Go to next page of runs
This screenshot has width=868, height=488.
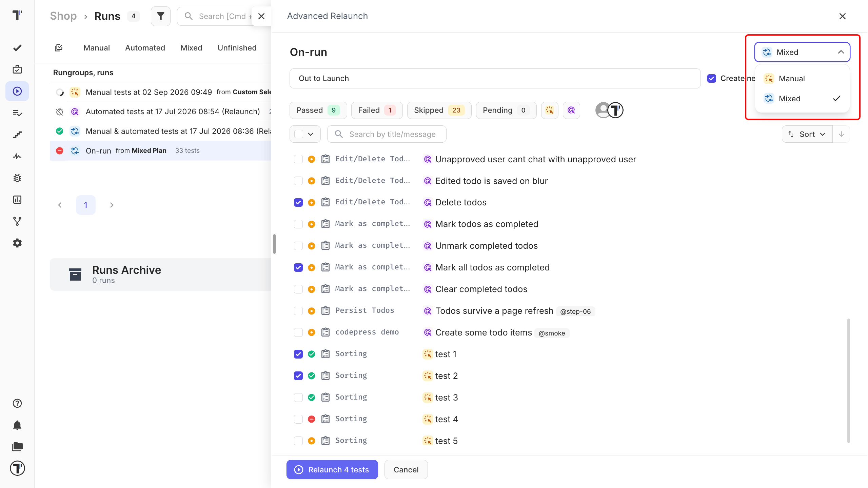pos(112,205)
